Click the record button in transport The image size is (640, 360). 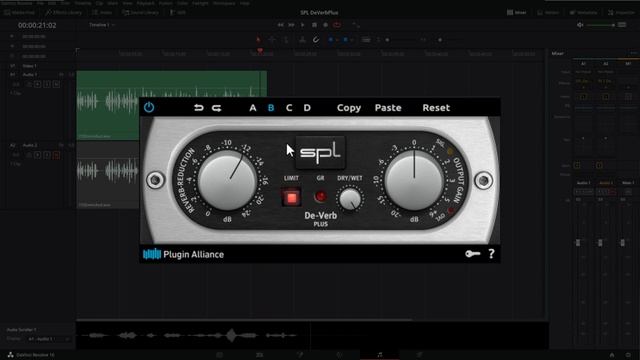pyautogui.click(x=325, y=25)
